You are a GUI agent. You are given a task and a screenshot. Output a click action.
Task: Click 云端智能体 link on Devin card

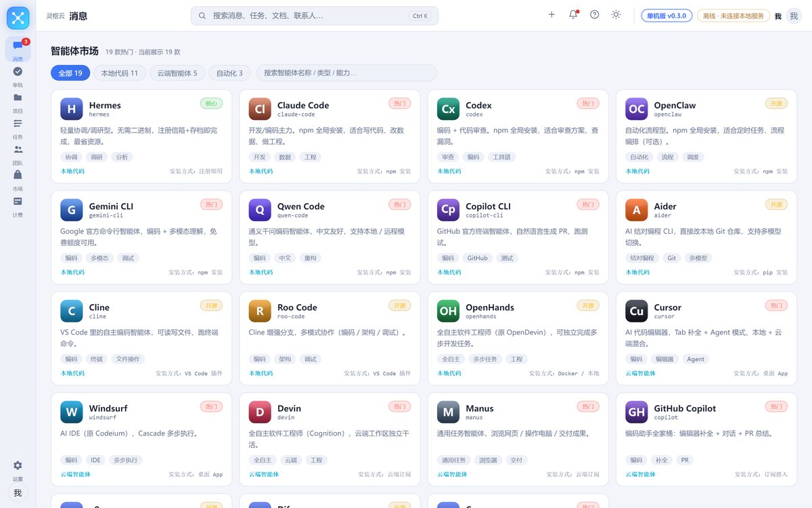tap(264, 474)
